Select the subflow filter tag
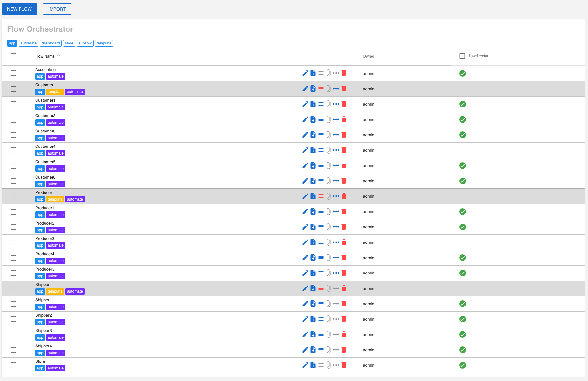Screen dimensions: 588x381 [85, 43]
